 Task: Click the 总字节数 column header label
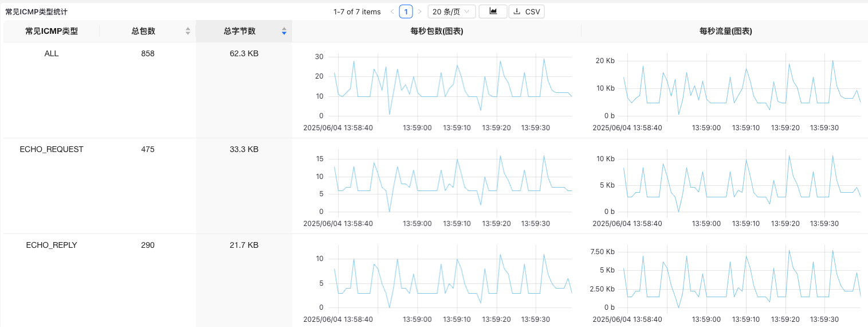[x=239, y=32]
